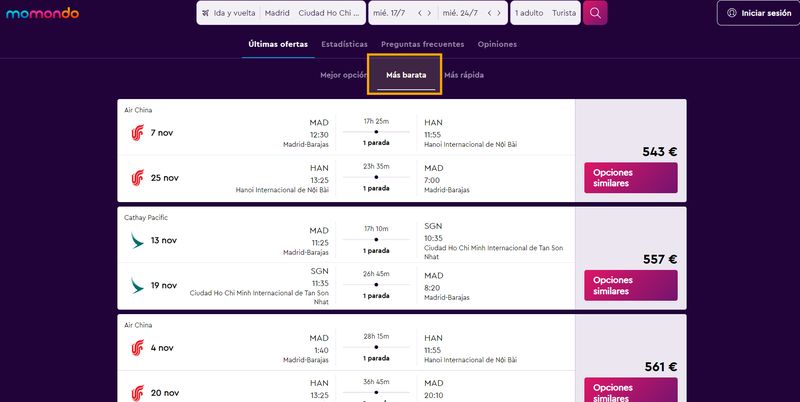Switch to Últimas ofertas tab
The width and height of the screenshot is (800, 402).
[x=278, y=44]
